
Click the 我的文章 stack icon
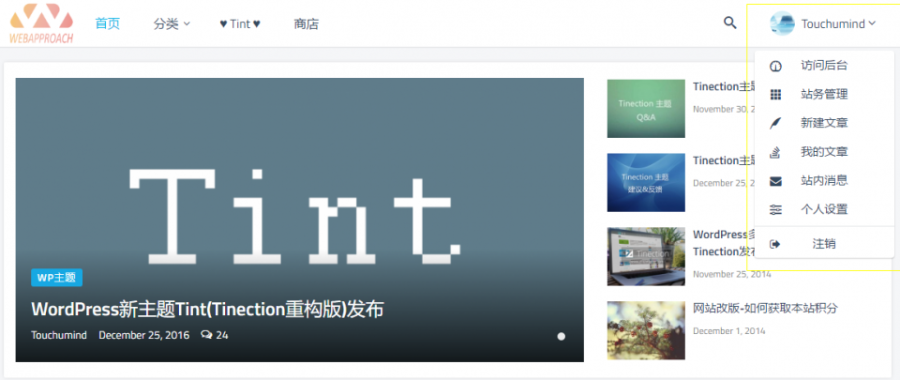coord(775,152)
